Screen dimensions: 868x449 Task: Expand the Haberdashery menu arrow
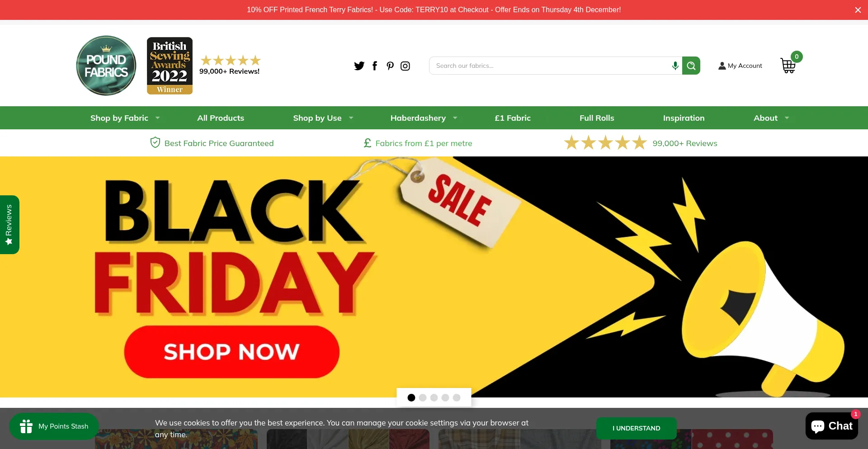[x=455, y=118]
